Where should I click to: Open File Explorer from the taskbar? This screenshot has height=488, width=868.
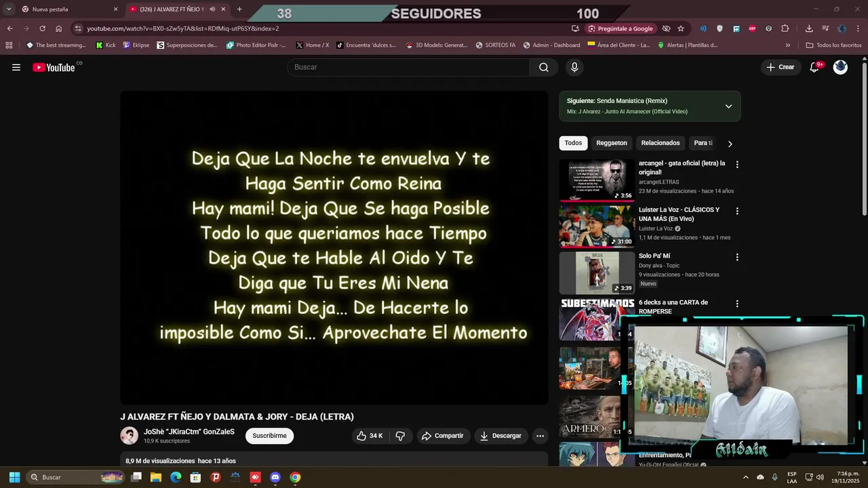[x=156, y=477]
